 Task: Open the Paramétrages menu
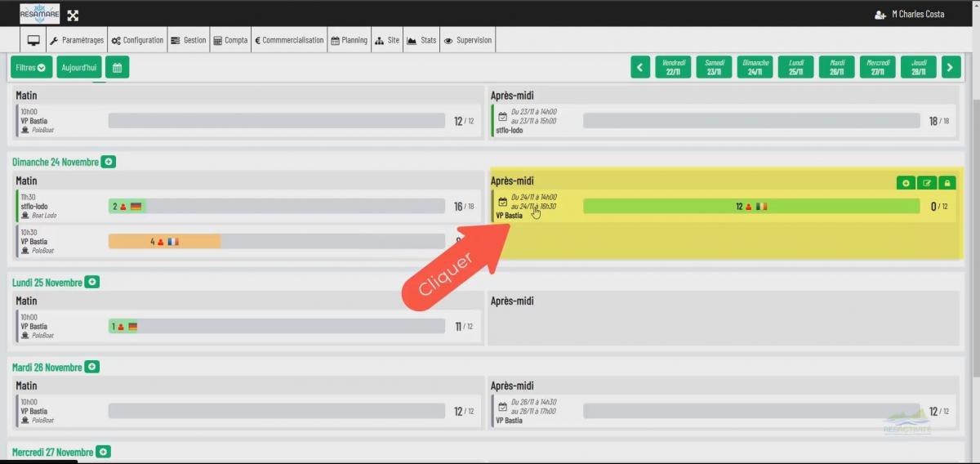click(x=77, y=40)
